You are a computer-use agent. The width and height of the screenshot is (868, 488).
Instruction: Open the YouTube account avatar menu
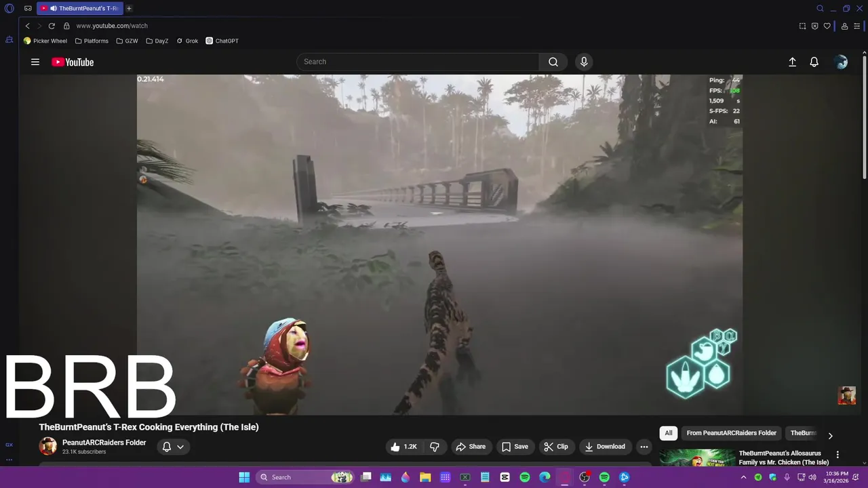point(841,62)
